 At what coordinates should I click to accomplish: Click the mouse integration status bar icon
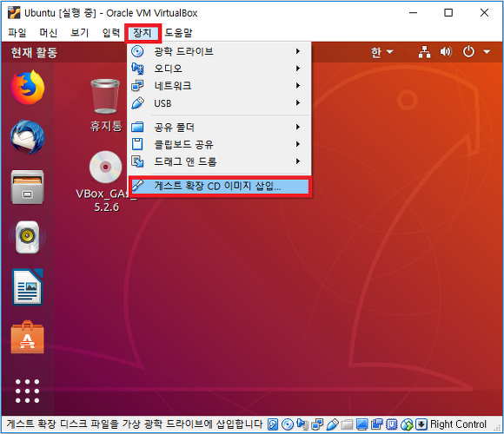tap(407, 424)
